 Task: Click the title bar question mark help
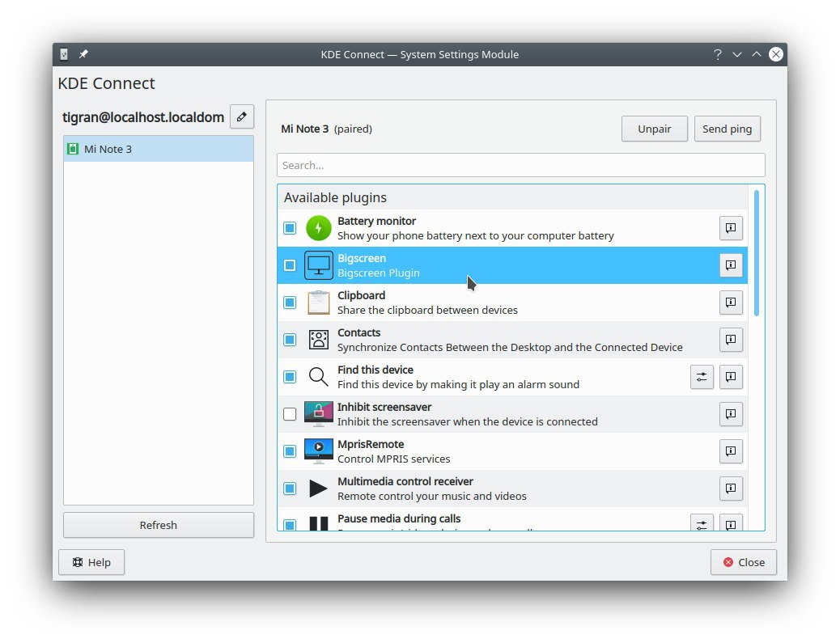[718, 54]
